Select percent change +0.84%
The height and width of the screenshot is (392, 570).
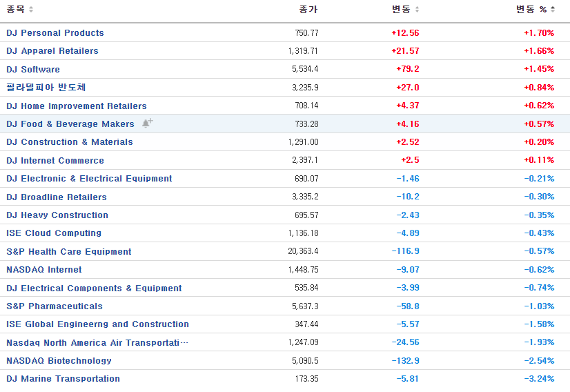click(x=539, y=88)
